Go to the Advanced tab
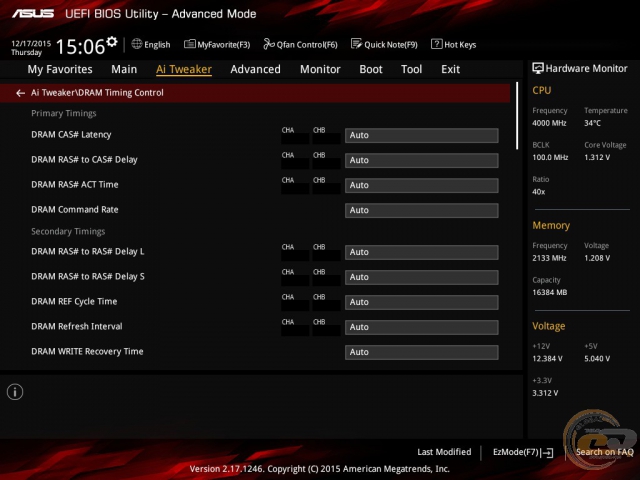 pos(256,69)
